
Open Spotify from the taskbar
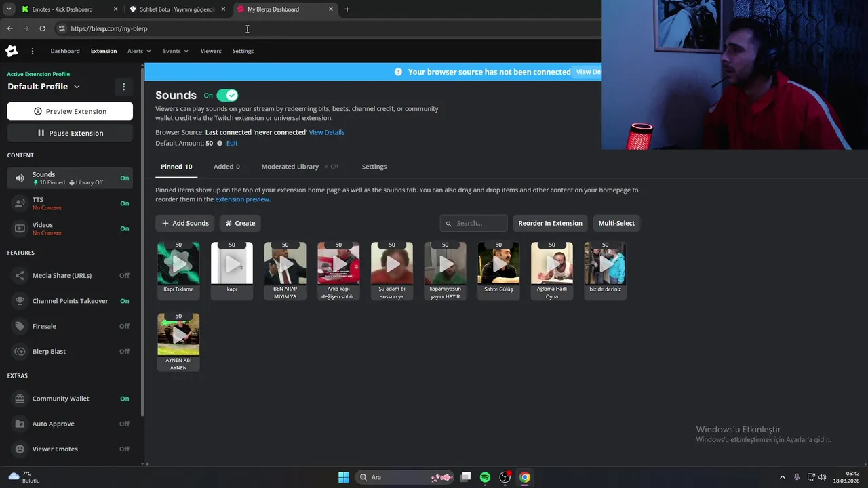[485, 477]
